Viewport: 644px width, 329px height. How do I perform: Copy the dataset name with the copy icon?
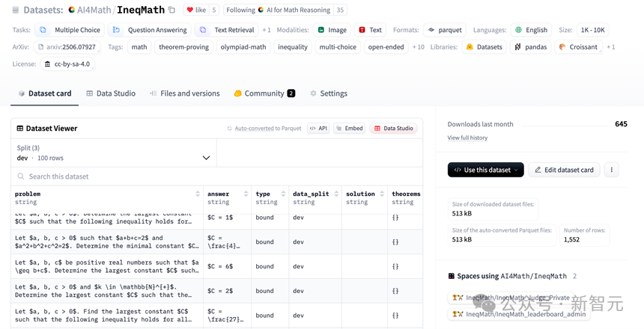pyautogui.click(x=171, y=10)
